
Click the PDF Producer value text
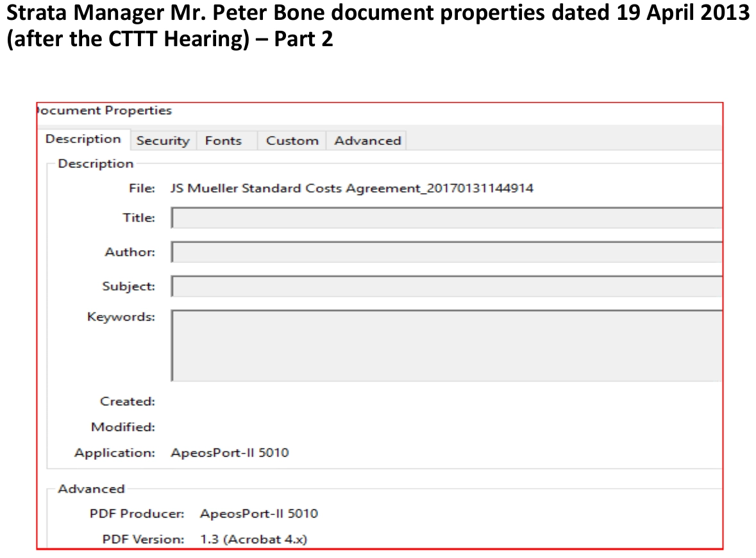[x=259, y=514]
